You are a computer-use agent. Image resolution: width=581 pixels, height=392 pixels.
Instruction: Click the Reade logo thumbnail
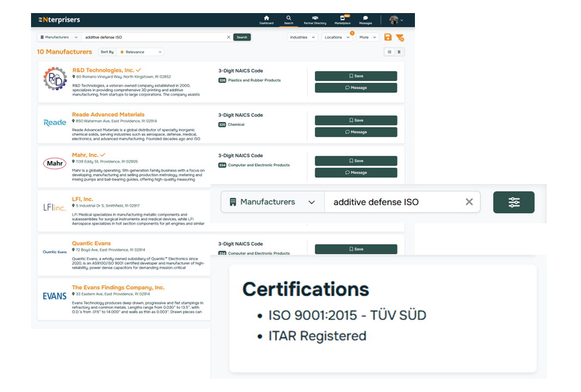tap(55, 122)
